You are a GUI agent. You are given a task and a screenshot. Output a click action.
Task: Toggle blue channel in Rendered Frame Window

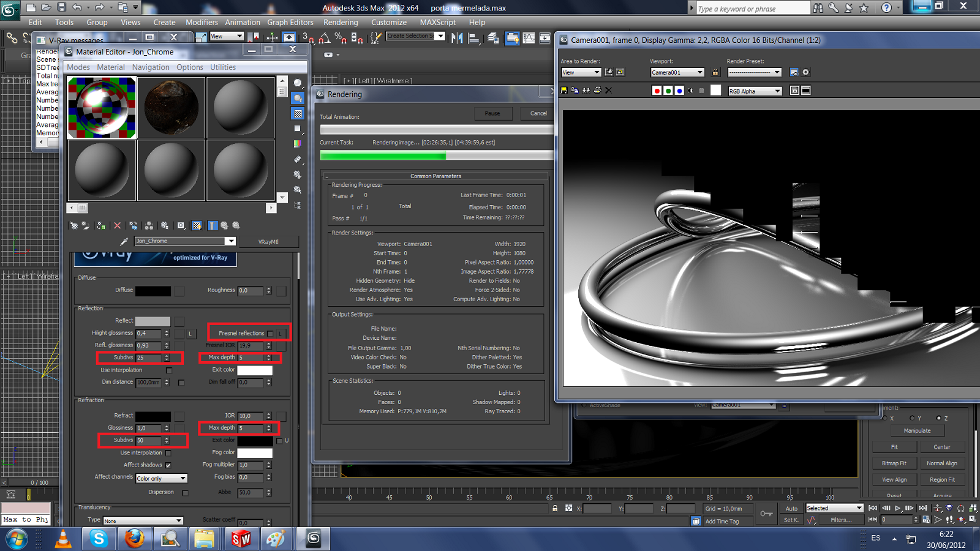pyautogui.click(x=679, y=91)
